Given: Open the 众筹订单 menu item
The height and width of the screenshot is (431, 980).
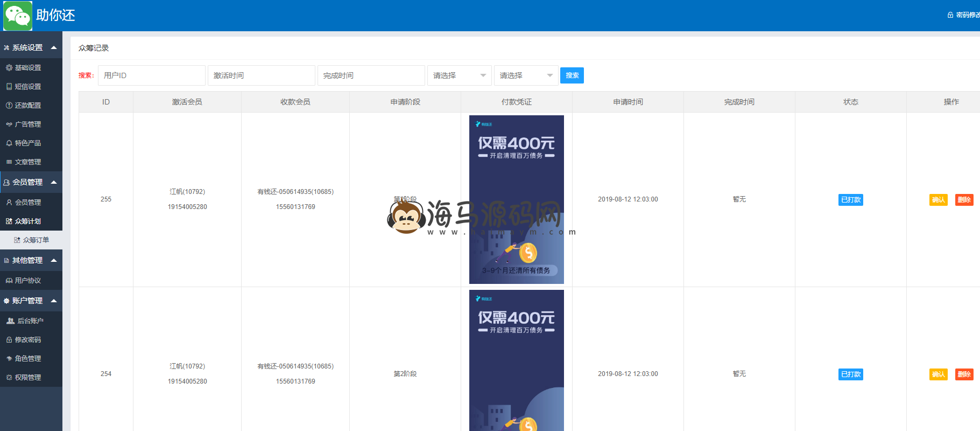Looking at the screenshot, I should click(x=36, y=240).
